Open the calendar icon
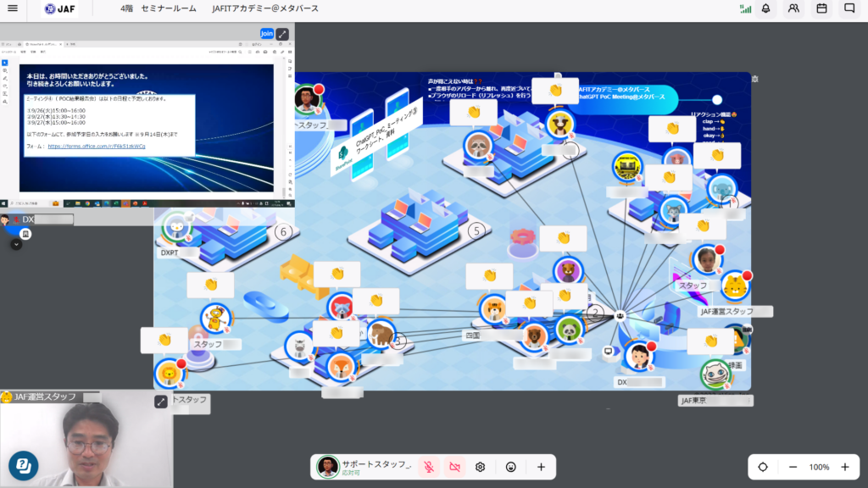Image resolution: width=868 pixels, height=488 pixels. coord(821,8)
